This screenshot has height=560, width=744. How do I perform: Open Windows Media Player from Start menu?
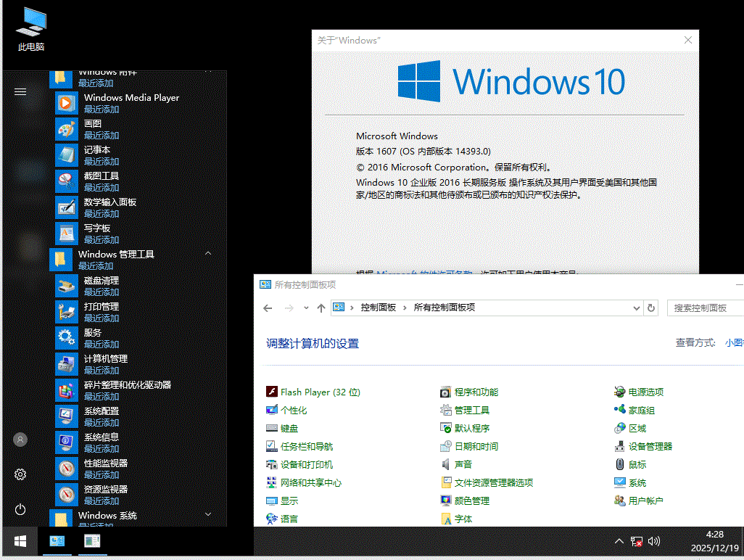coord(66,103)
